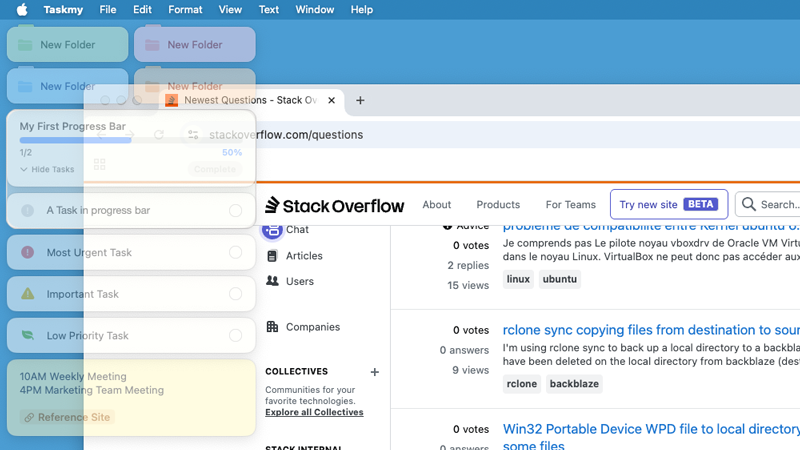Collapse the list using Hide Tasks chevron

pos(24,170)
